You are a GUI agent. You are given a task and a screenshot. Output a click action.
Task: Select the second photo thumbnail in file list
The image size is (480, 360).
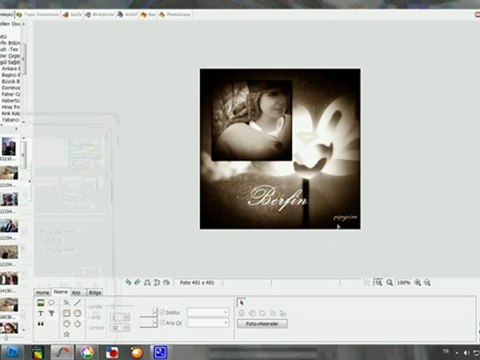click(9, 173)
